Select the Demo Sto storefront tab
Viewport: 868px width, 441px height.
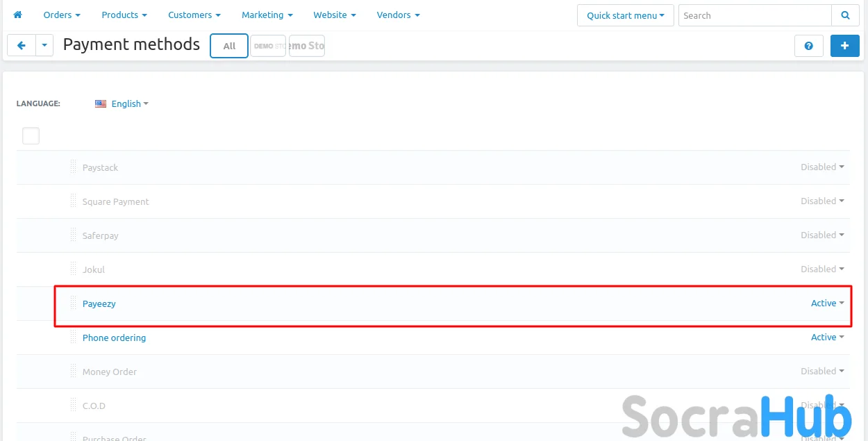307,46
